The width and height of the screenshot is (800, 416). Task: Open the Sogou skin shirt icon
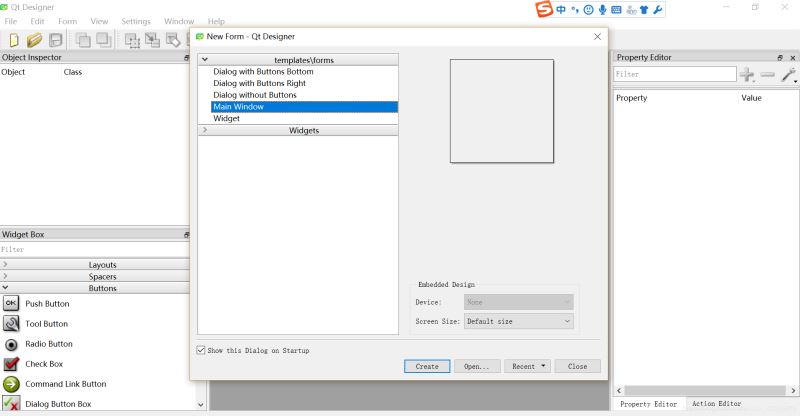[644, 9]
